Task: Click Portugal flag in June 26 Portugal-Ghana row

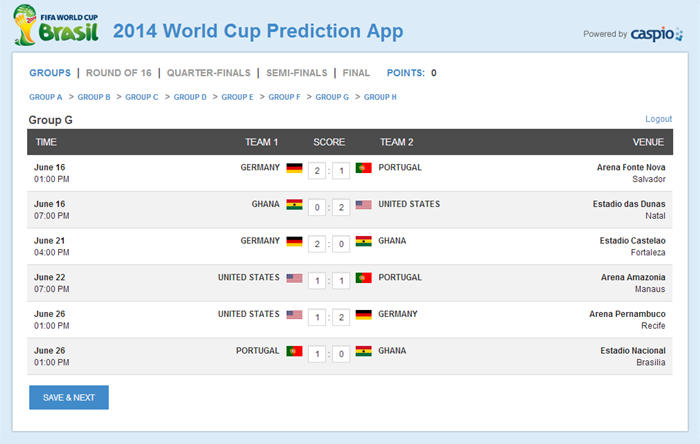Action: coord(294,351)
